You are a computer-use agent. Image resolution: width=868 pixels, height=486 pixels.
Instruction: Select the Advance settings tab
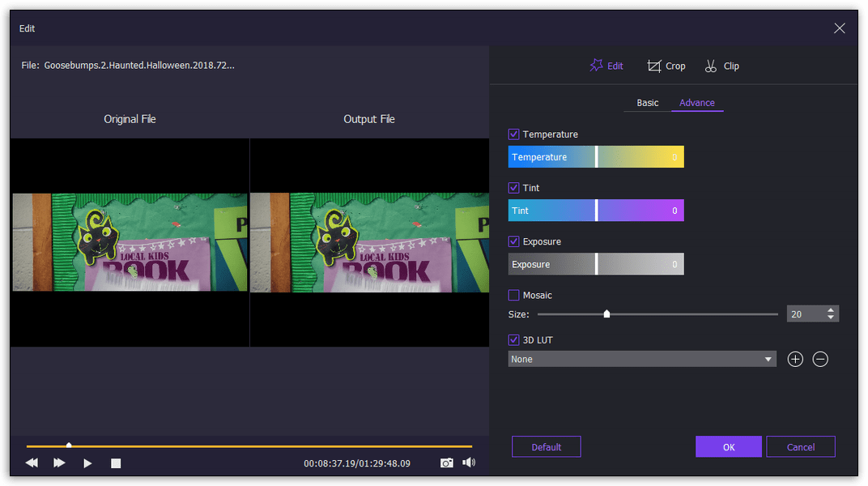coord(697,102)
